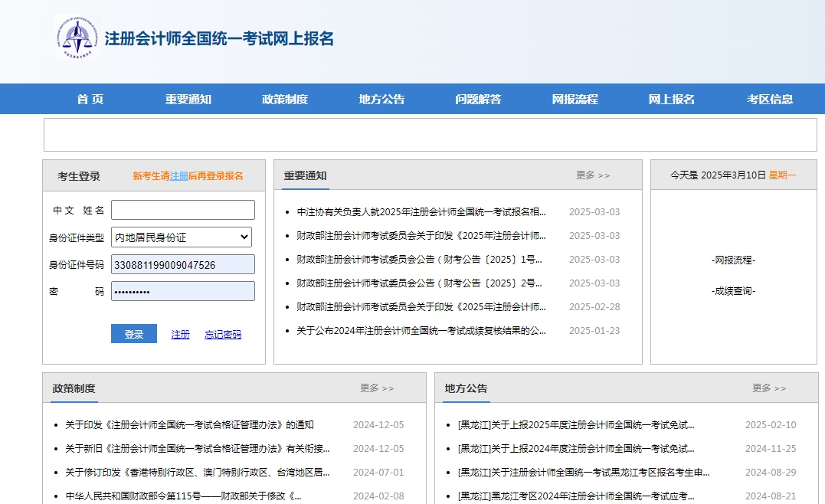Switch to the 首页 menu tab
Screen dimensions: 825x504
(90, 98)
